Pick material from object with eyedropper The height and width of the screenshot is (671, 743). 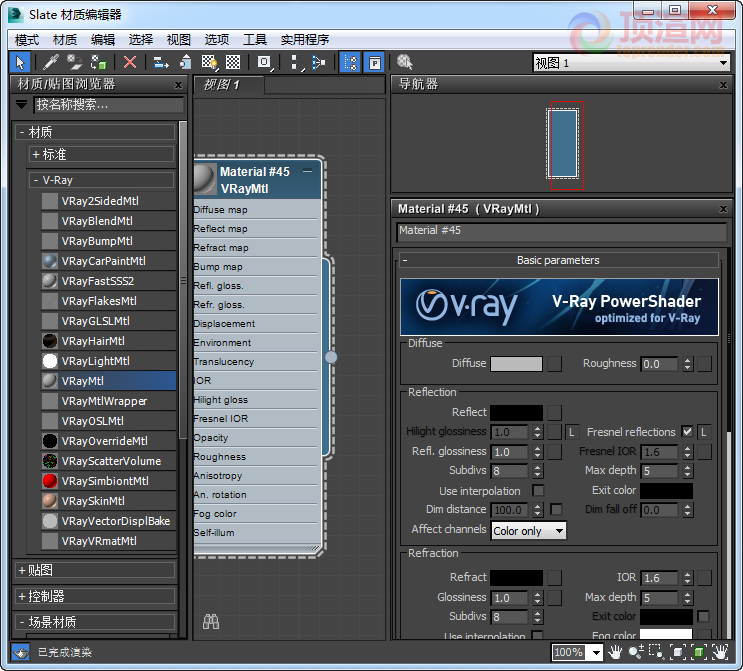coord(51,63)
